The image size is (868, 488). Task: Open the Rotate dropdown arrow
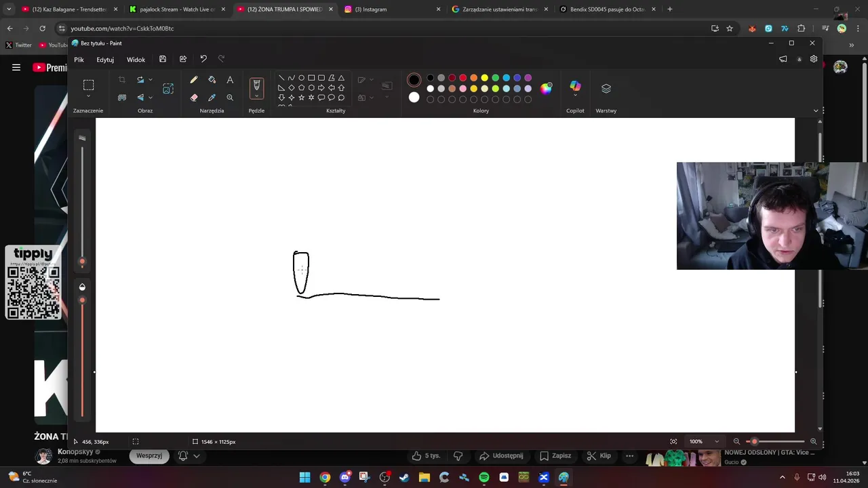click(150, 80)
